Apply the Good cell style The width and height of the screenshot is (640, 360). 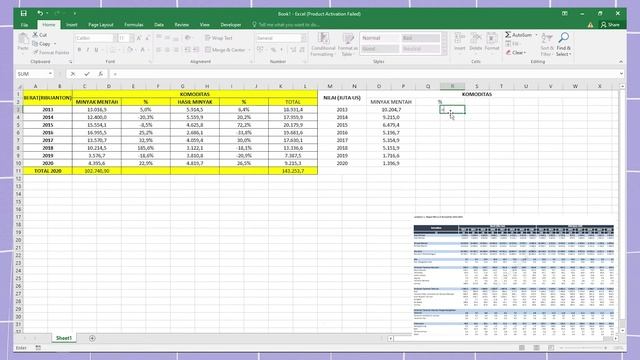point(379,49)
